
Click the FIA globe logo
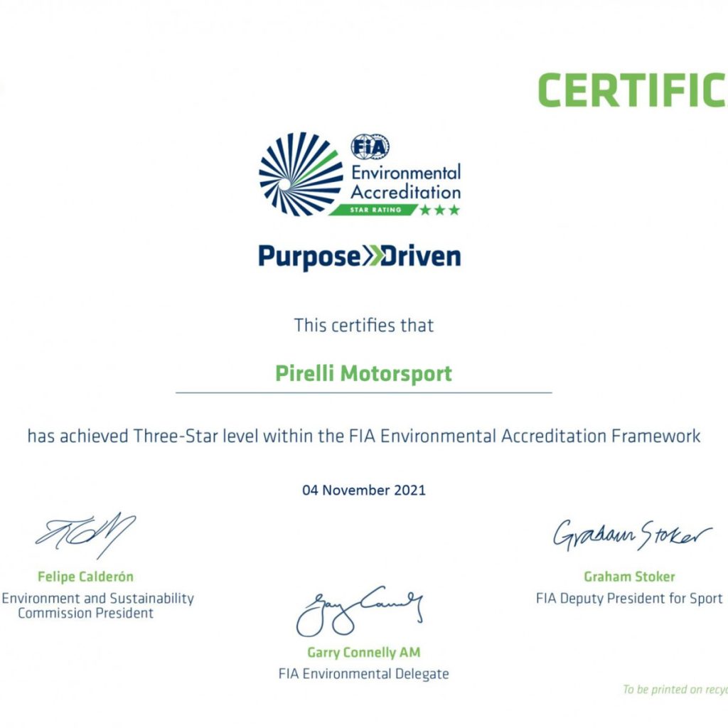(370, 147)
